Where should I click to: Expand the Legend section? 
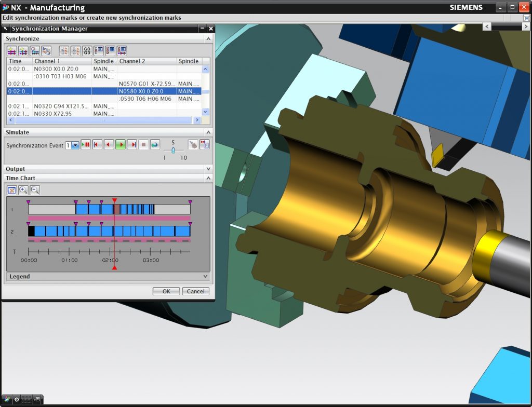tap(206, 277)
